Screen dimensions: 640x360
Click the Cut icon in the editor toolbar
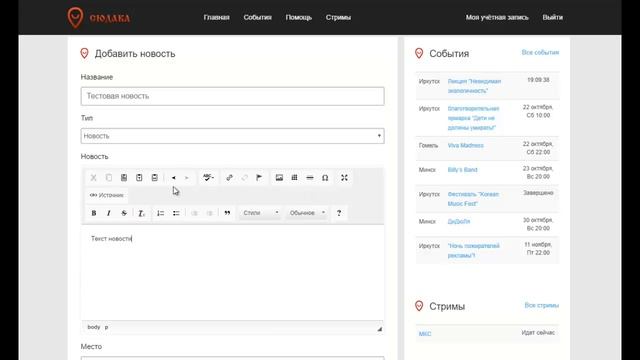(x=93, y=178)
